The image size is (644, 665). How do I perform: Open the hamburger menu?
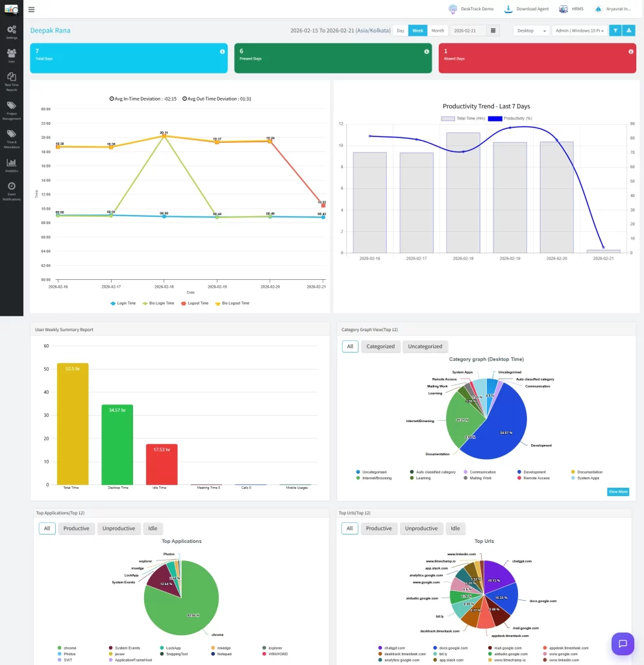31,9
